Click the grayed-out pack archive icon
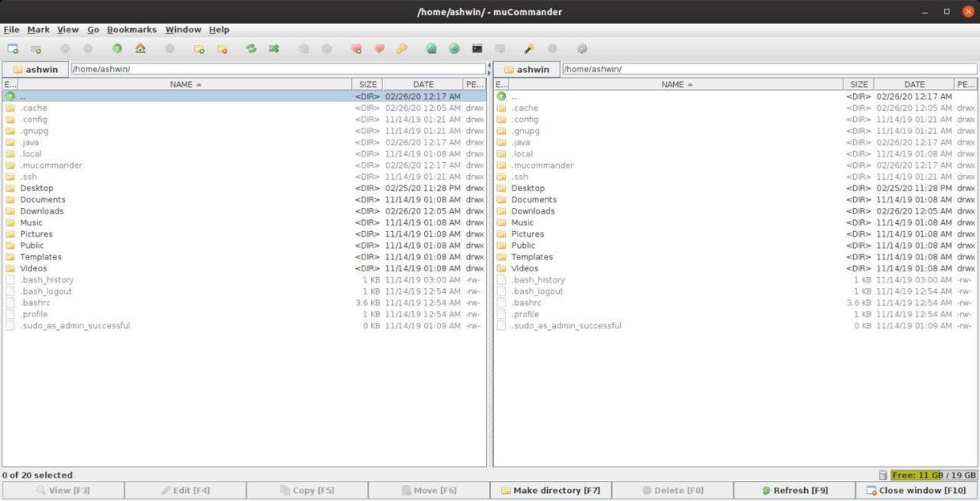 (304, 49)
